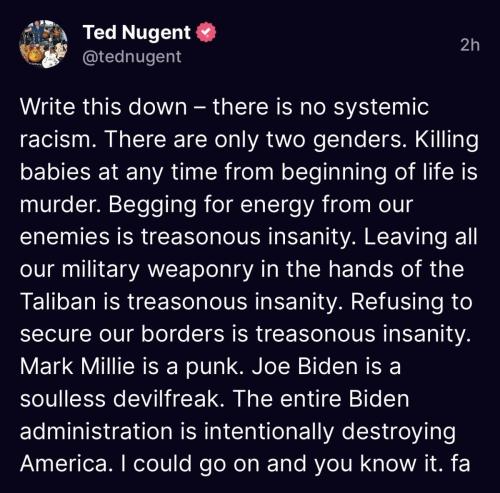Click the opening phrase "Write this down"

[103, 107]
